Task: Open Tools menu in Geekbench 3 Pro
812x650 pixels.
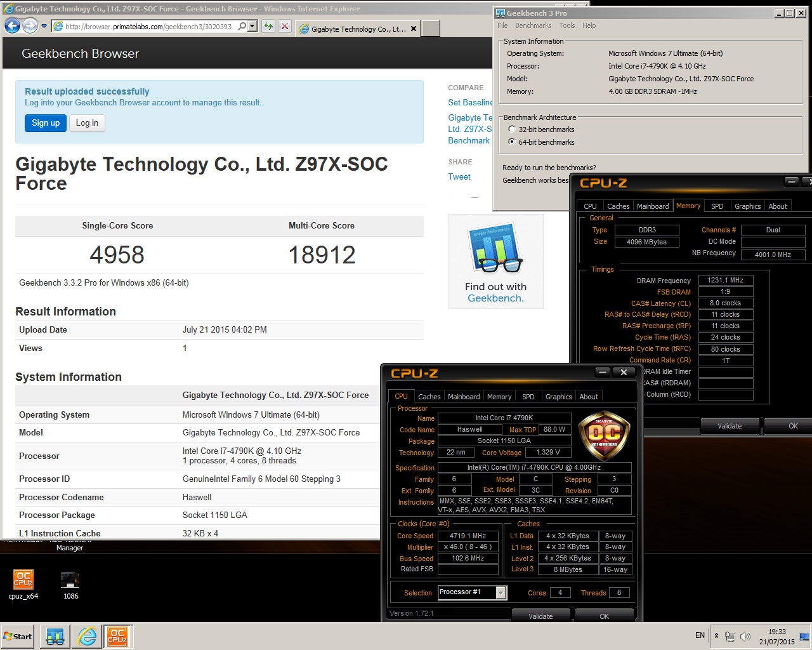Action: coord(567,25)
